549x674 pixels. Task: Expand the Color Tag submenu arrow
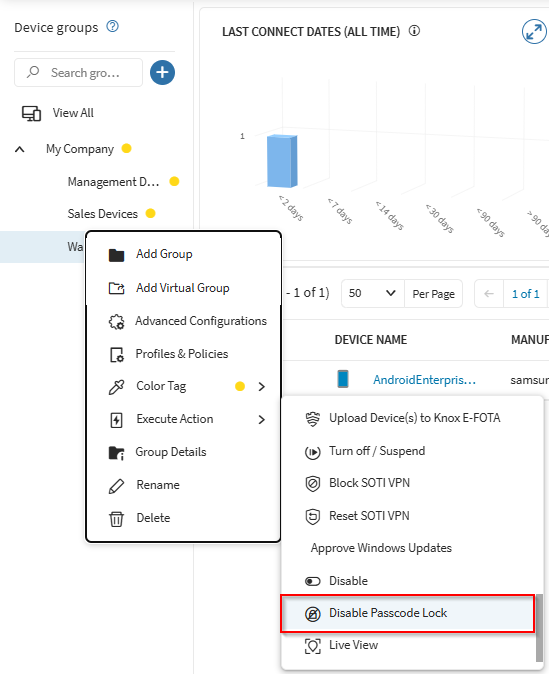point(261,386)
